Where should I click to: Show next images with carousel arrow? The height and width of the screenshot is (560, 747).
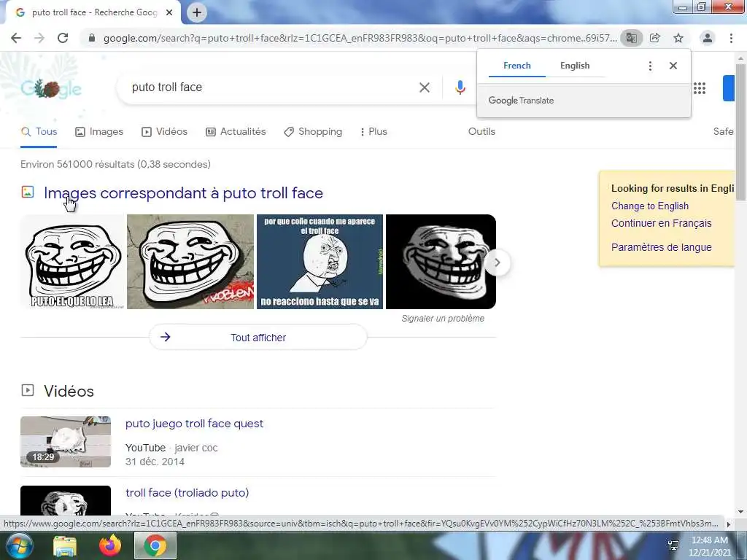pos(497,262)
